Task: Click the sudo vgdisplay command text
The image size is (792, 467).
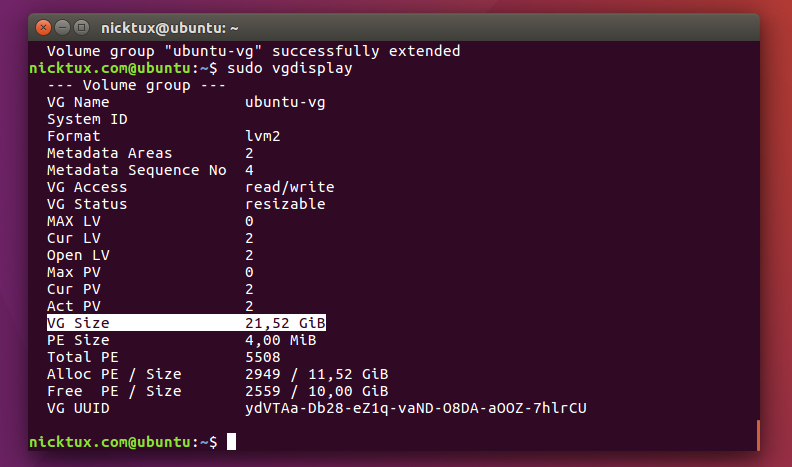Action: pos(290,68)
